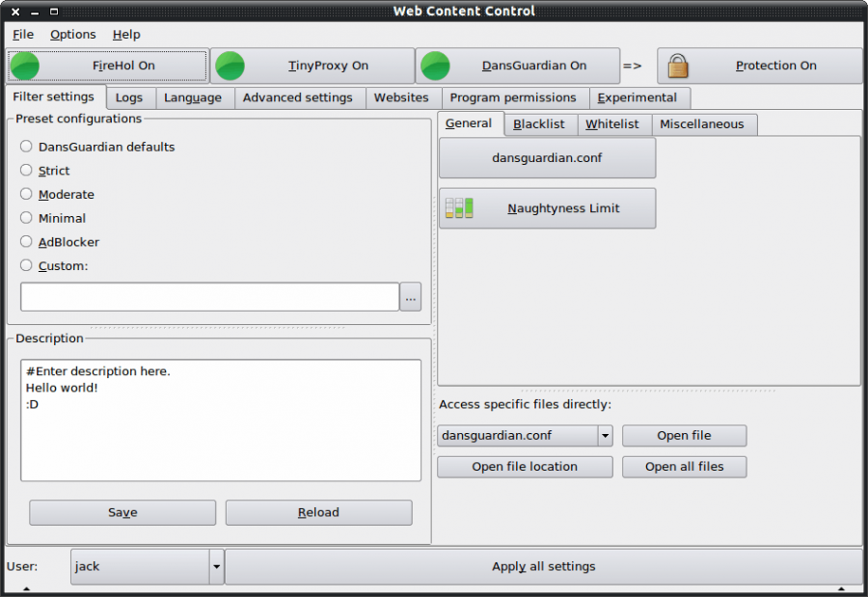
Task: Open the Whitelist tab
Action: pyautogui.click(x=613, y=123)
